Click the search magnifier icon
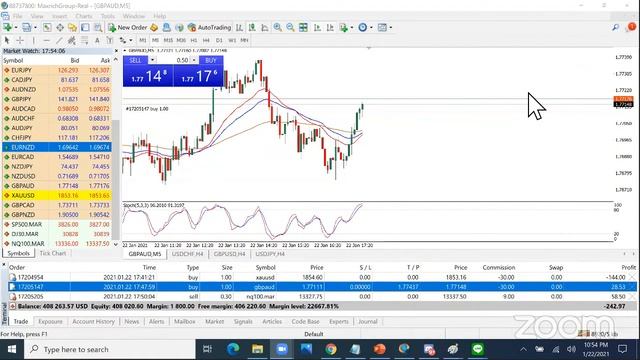This screenshot has width=640, height=360. tap(615, 27)
